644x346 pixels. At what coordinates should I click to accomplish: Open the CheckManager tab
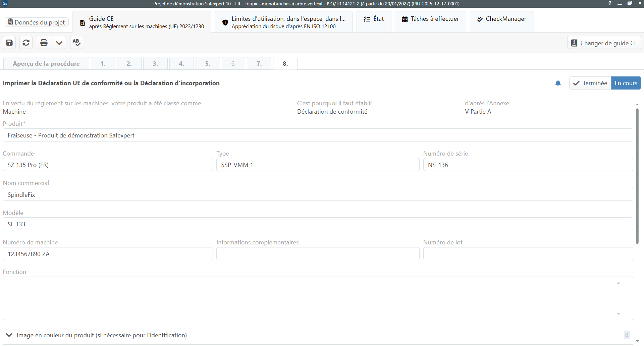click(502, 22)
